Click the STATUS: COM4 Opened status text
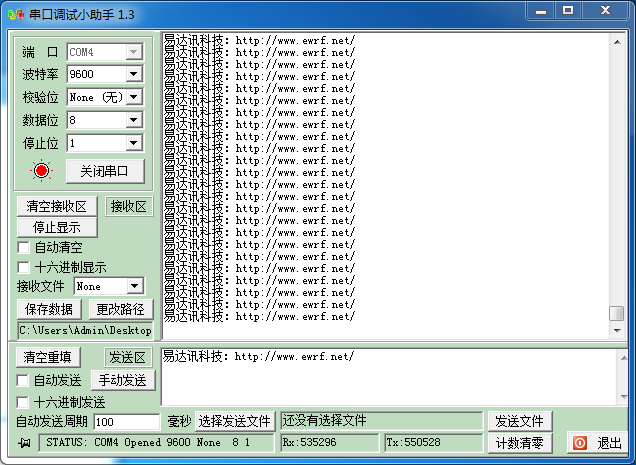Image resolution: width=636 pixels, height=465 pixels. click(156, 442)
